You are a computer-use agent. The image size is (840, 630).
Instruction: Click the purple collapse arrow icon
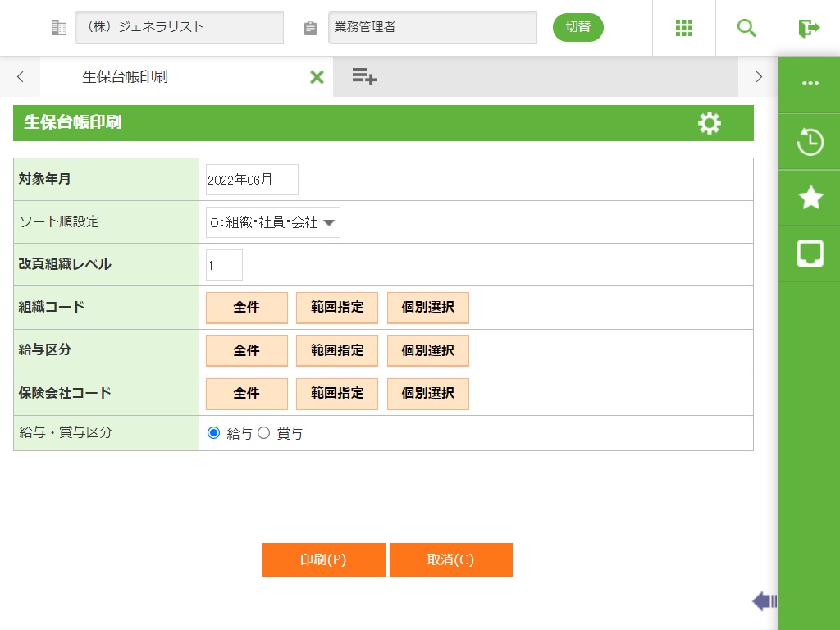coord(764,601)
